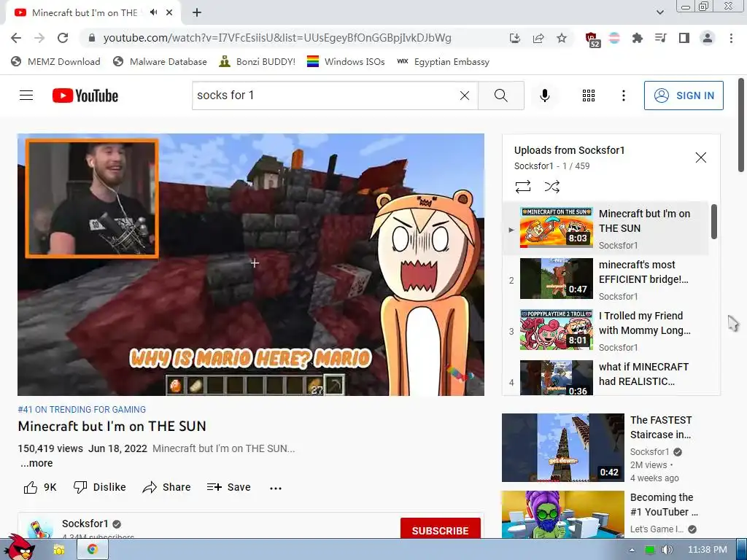Click the forward navigation arrow
747x560 pixels.
(39, 38)
